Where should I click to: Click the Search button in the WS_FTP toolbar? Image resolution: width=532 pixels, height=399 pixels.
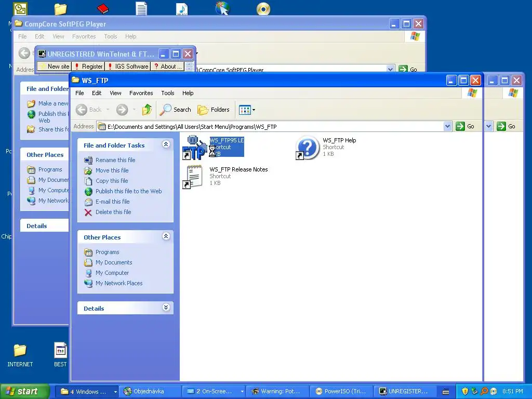(x=175, y=110)
